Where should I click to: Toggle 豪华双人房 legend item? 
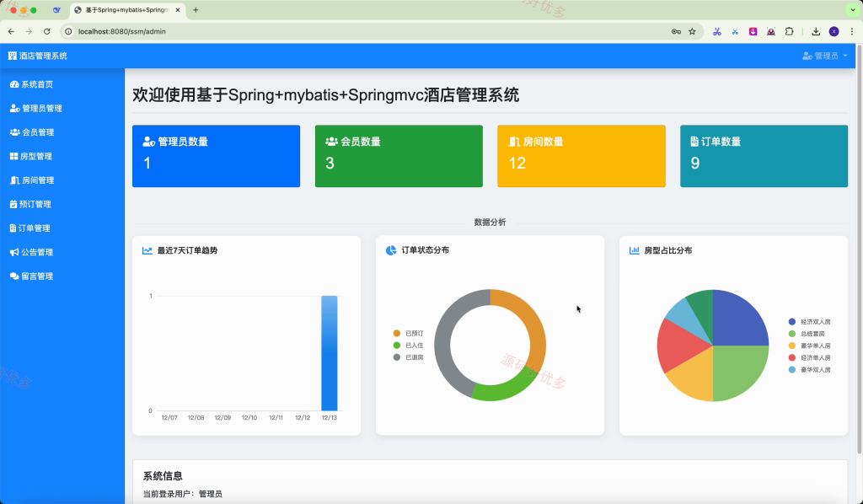click(x=810, y=370)
